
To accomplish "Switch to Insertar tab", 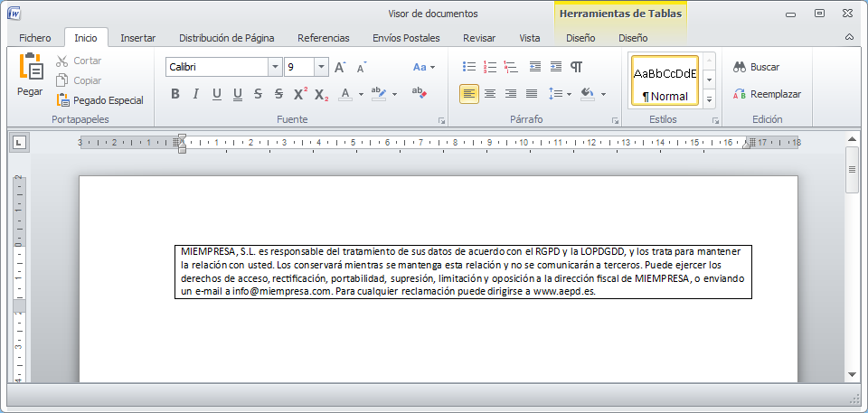I will point(137,38).
